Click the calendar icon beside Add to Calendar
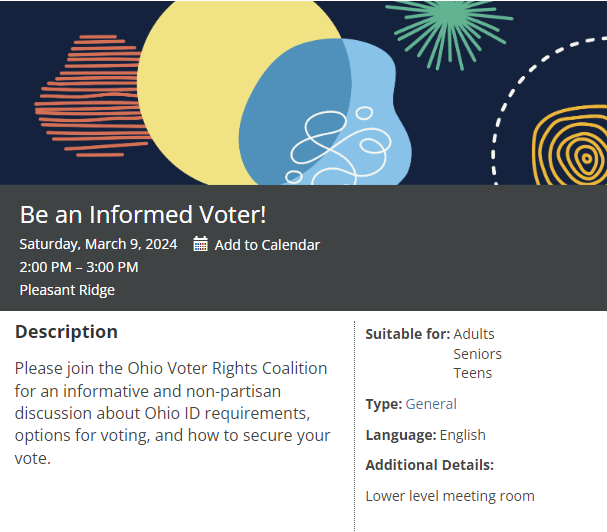Viewport: 607px width, 532px height. (200, 244)
